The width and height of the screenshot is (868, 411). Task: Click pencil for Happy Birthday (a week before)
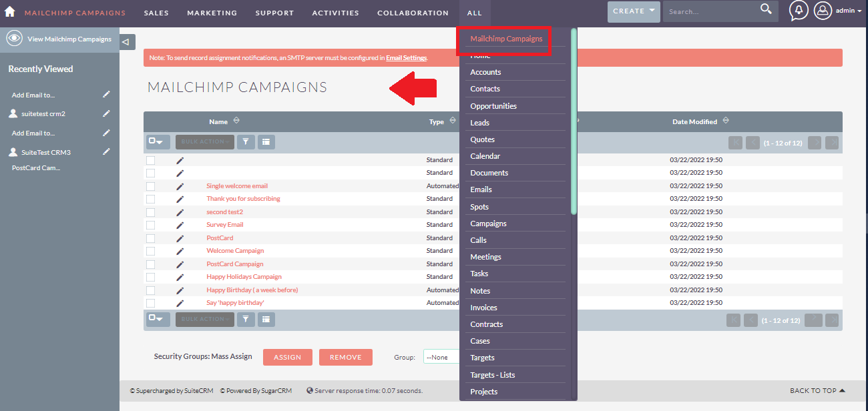[180, 290]
